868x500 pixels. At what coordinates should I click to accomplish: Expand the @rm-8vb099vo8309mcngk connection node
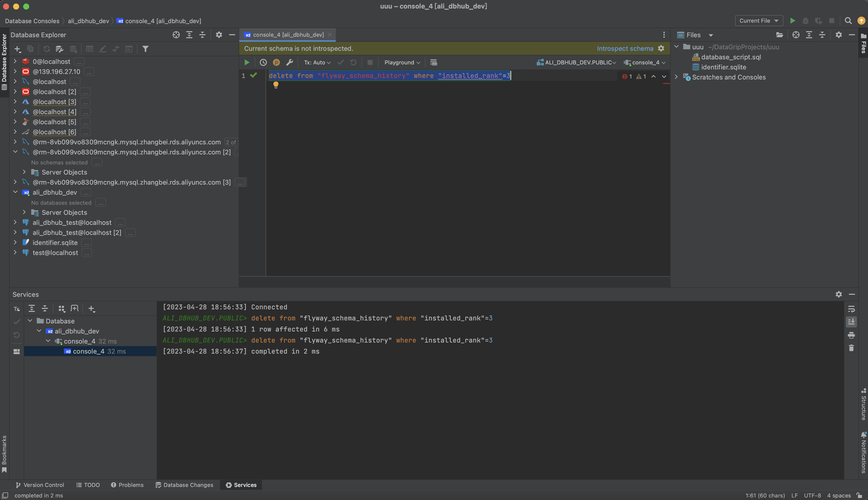pyautogui.click(x=14, y=142)
